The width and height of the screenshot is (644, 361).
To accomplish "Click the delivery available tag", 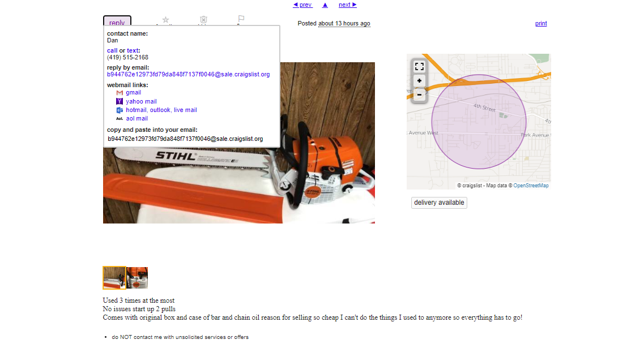I will click(x=439, y=203).
